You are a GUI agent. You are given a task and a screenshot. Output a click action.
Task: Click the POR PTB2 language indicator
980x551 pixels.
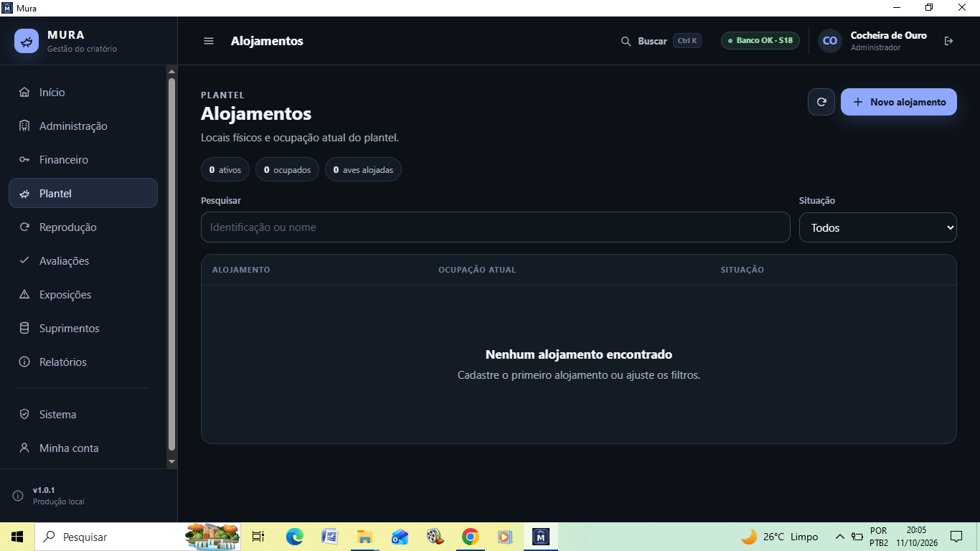point(879,537)
